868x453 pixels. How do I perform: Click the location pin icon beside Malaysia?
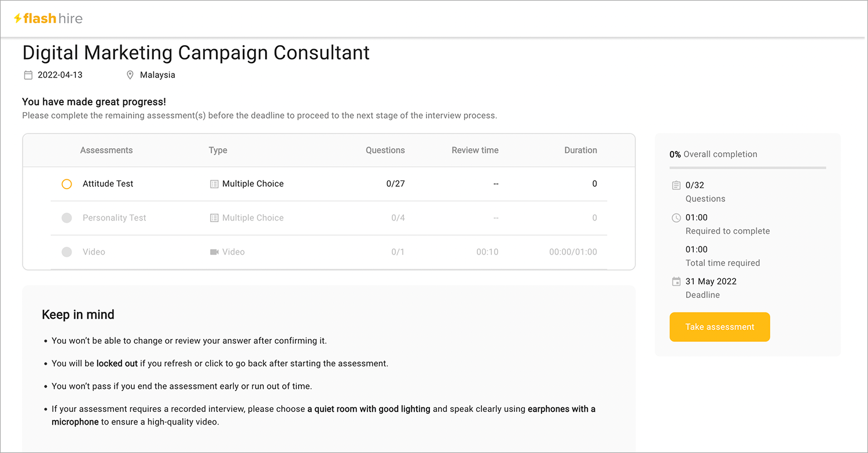point(130,75)
